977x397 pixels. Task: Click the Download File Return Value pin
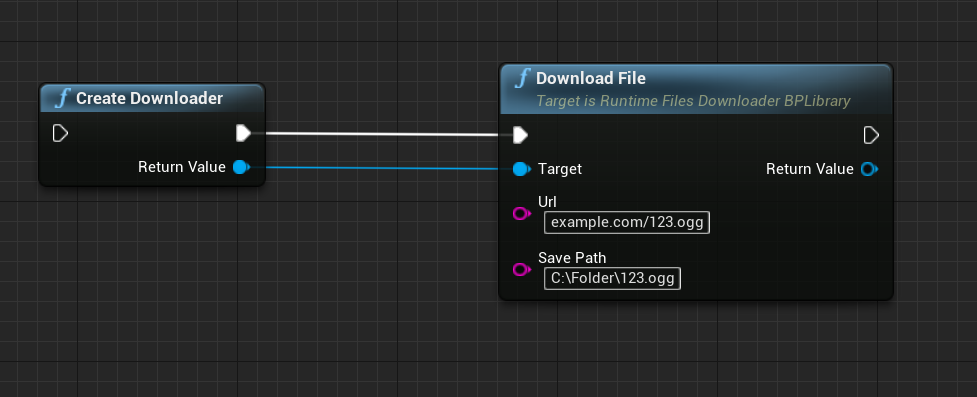[869, 169]
